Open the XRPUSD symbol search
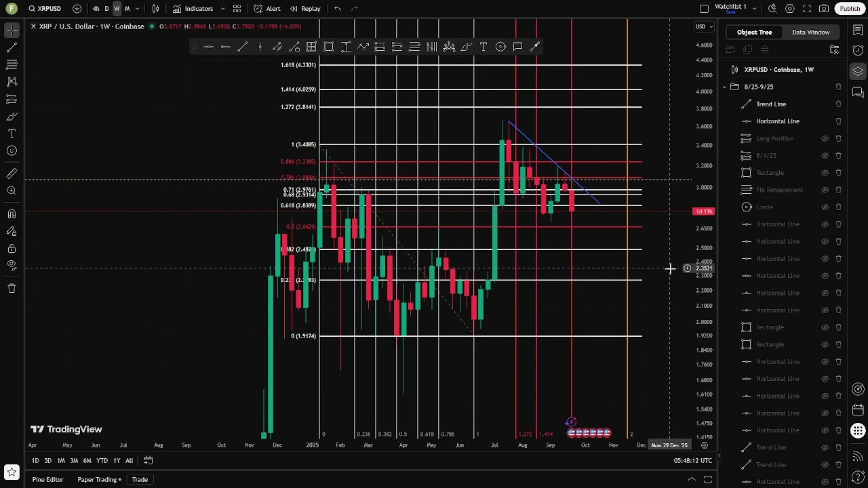 tap(45, 9)
